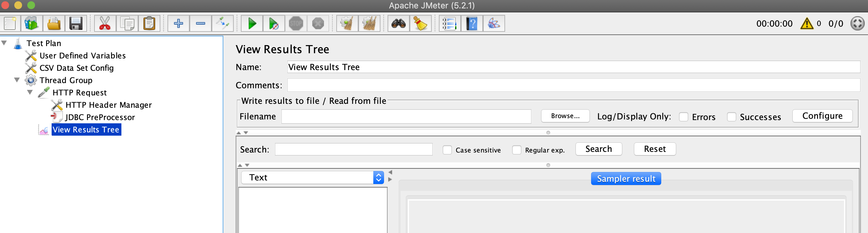Click the Clear All double broom icon
This screenshot has height=233, width=868.
pyautogui.click(x=369, y=24)
